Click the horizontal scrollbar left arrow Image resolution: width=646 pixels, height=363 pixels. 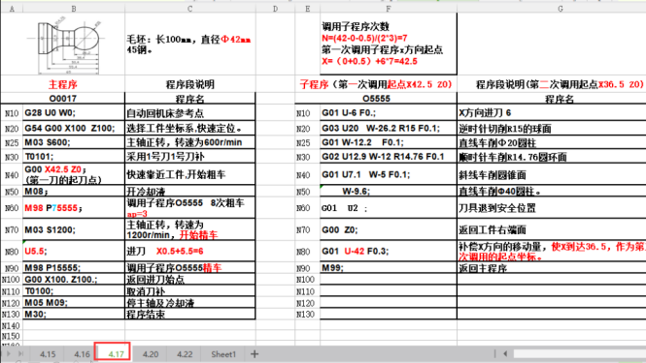pyautogui.click(x=505, y=354)
